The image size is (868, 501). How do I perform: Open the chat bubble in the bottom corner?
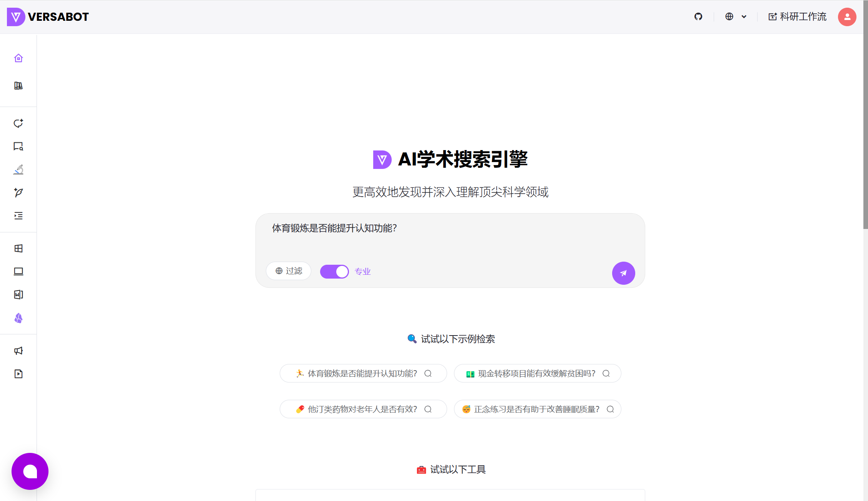click(30, 471)
